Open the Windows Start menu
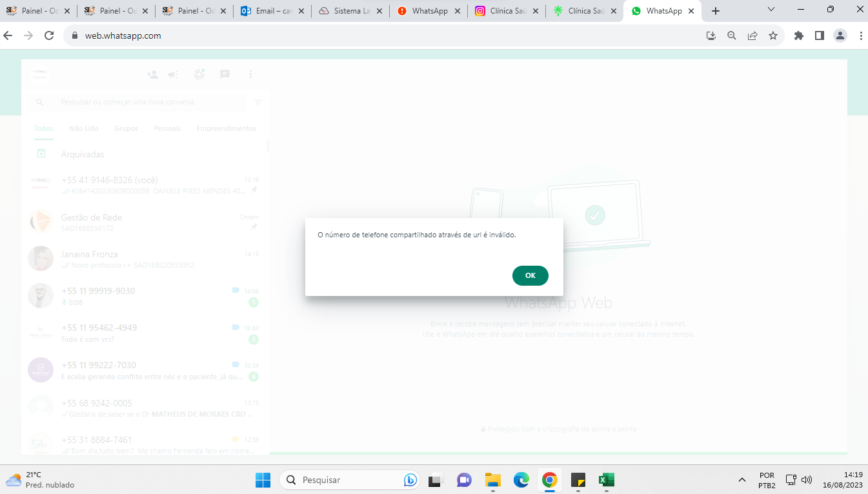This screenshot has width=868, height=494. pos(263,480)
